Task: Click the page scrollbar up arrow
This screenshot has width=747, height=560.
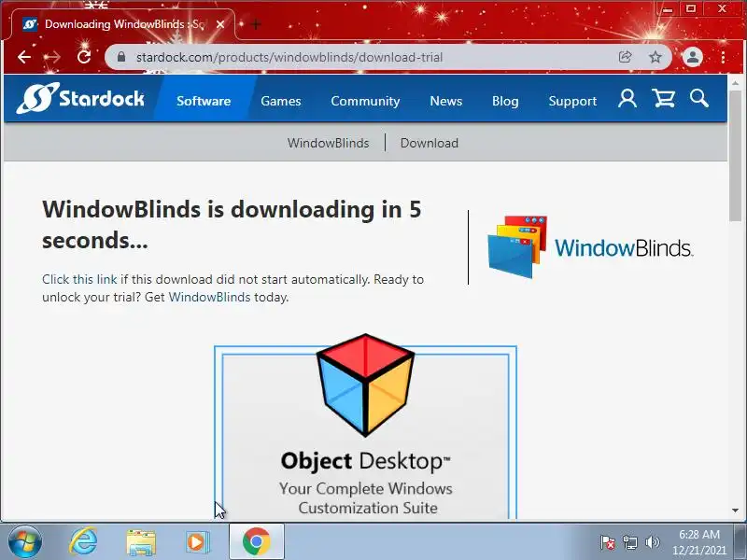Action: coord(736,83)
